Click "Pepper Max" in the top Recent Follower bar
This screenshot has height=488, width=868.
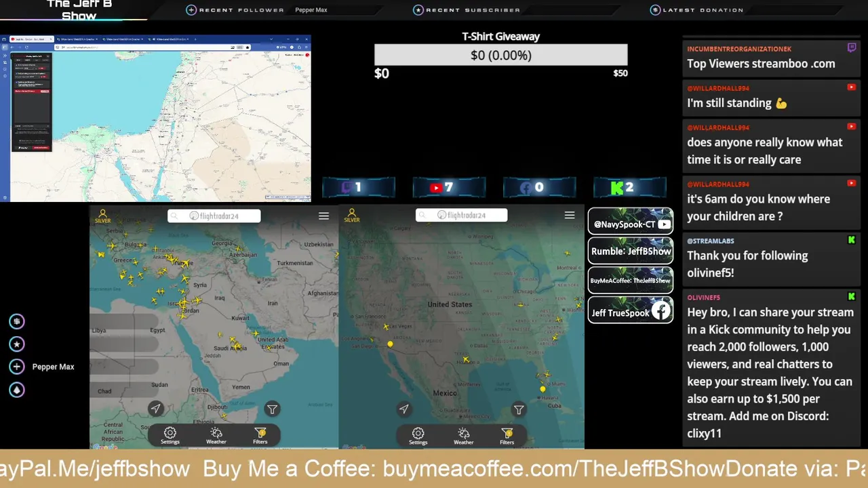311,10
